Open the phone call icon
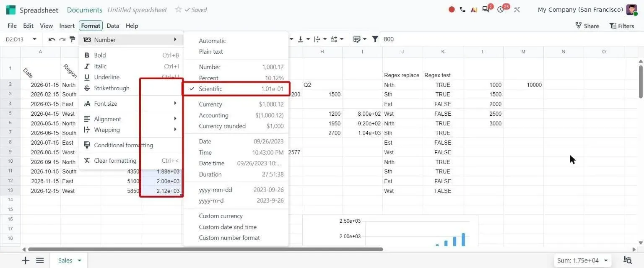 (462, 9)
